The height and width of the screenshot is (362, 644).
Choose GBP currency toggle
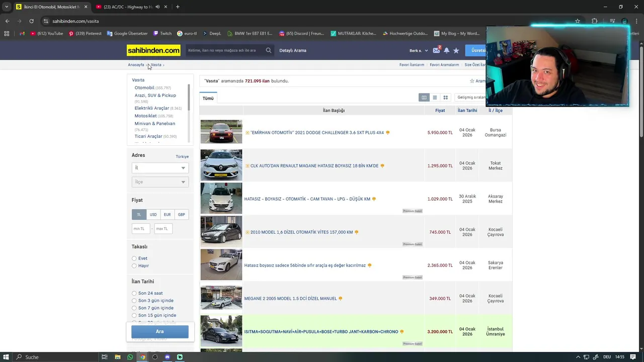181,215
